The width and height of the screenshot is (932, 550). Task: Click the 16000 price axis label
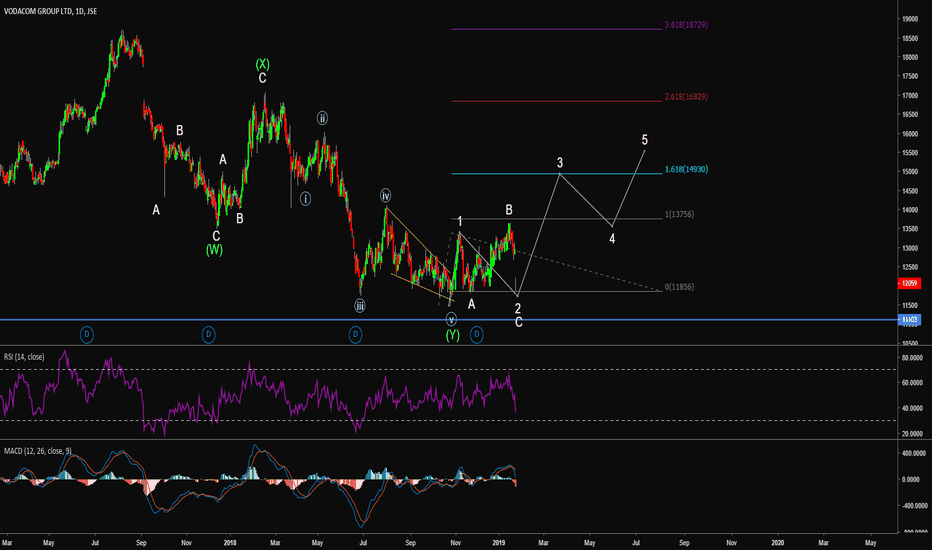point(910,134)
